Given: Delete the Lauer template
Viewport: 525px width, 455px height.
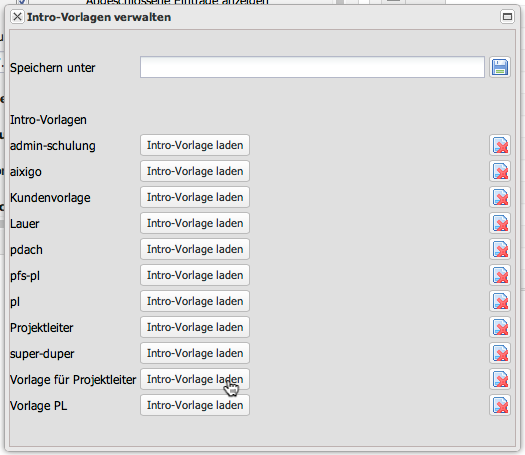Looking at the screenshot, I should click(x=500, y=223).
